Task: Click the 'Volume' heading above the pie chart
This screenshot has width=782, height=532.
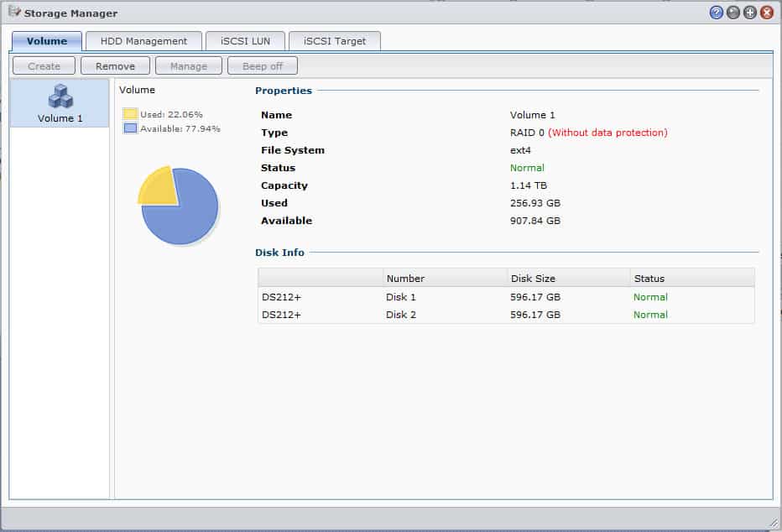Action: pyautogui.click(x=137, y=90)
